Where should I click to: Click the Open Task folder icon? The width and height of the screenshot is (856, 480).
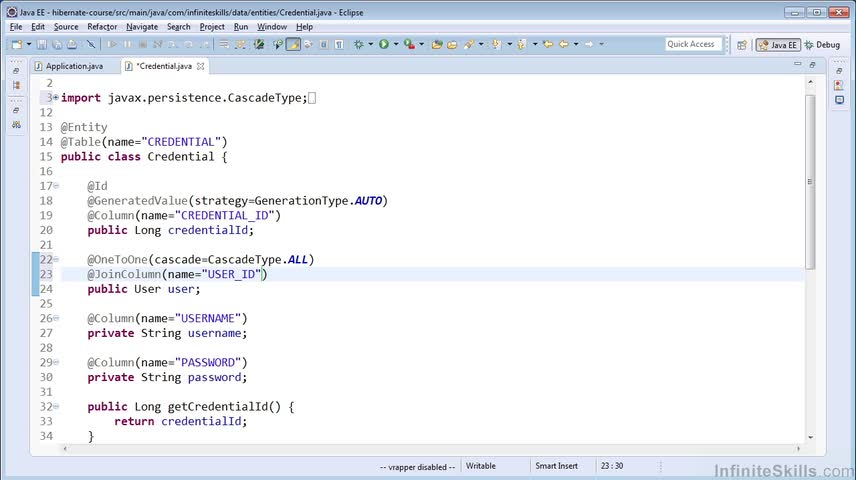[x=452, y=44]
